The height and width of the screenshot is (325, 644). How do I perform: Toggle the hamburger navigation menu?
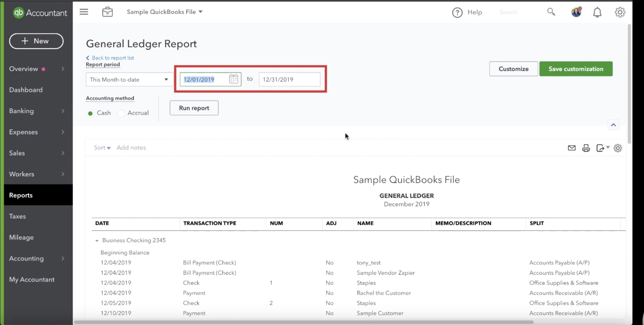[x=84, y=12]
